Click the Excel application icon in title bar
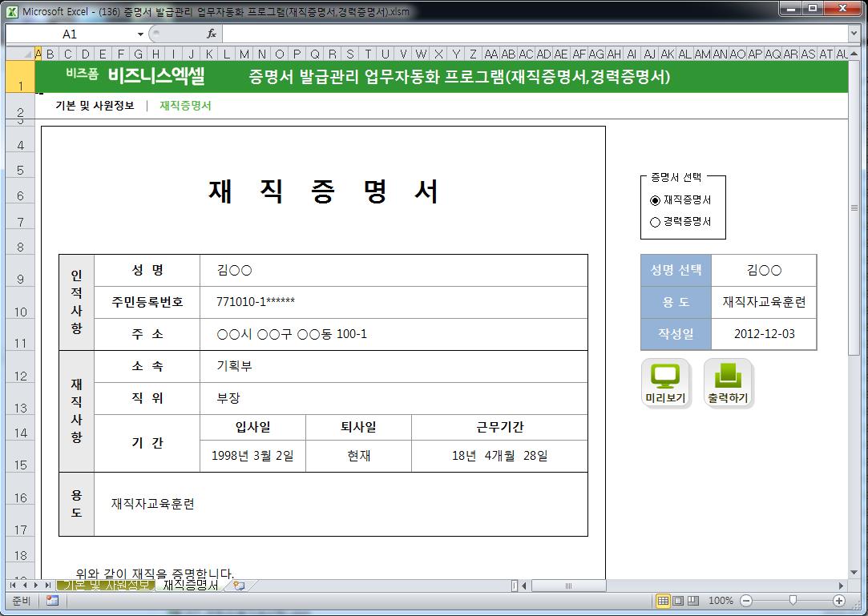The height and width of the screenshot is (616, 868). point(12,11)
